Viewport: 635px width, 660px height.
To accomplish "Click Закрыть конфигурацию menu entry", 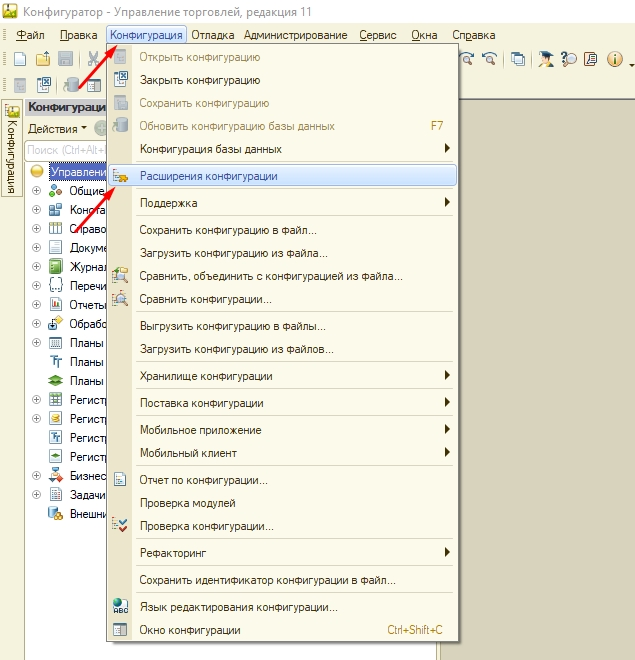I will [200, 80].
